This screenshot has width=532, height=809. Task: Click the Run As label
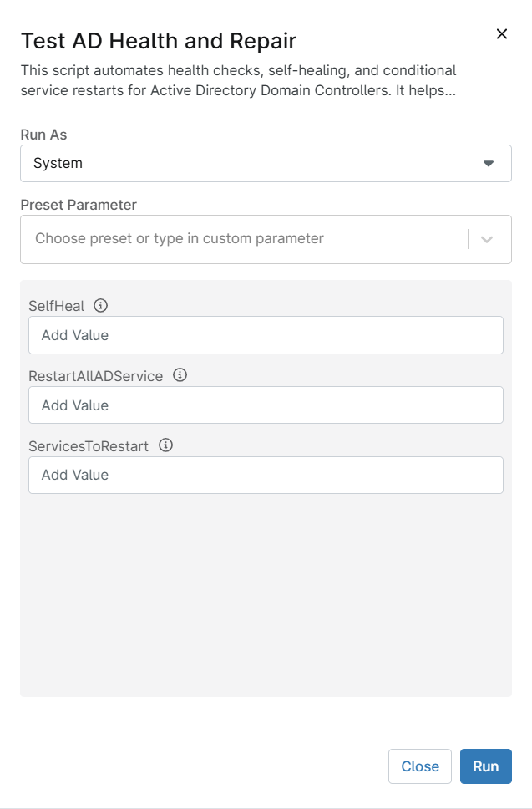(43, 135)
